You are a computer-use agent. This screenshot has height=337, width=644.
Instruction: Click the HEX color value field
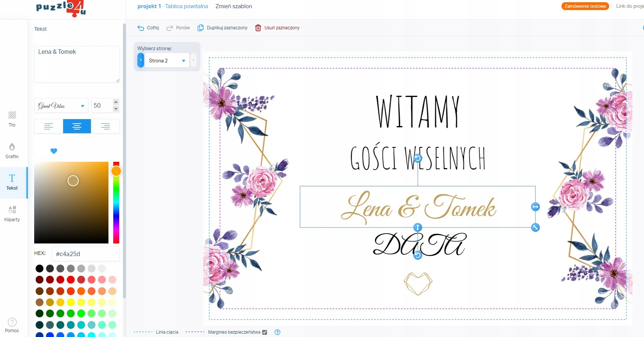coord(86,254)
